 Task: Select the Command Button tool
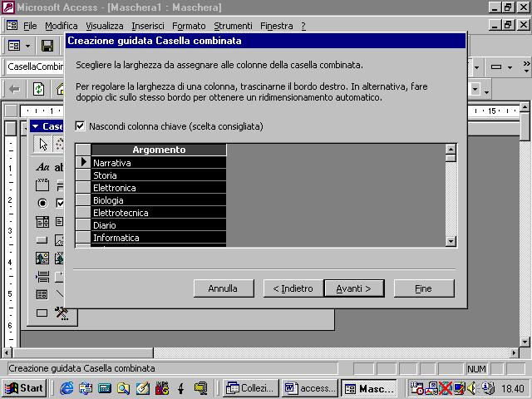(42, 240)
